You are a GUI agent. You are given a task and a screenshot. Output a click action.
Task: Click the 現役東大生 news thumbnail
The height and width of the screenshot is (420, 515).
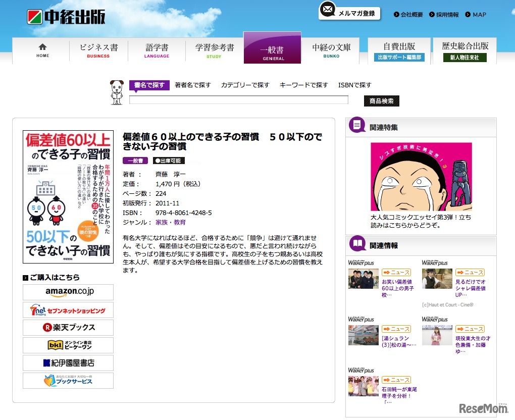coord(437,335)
